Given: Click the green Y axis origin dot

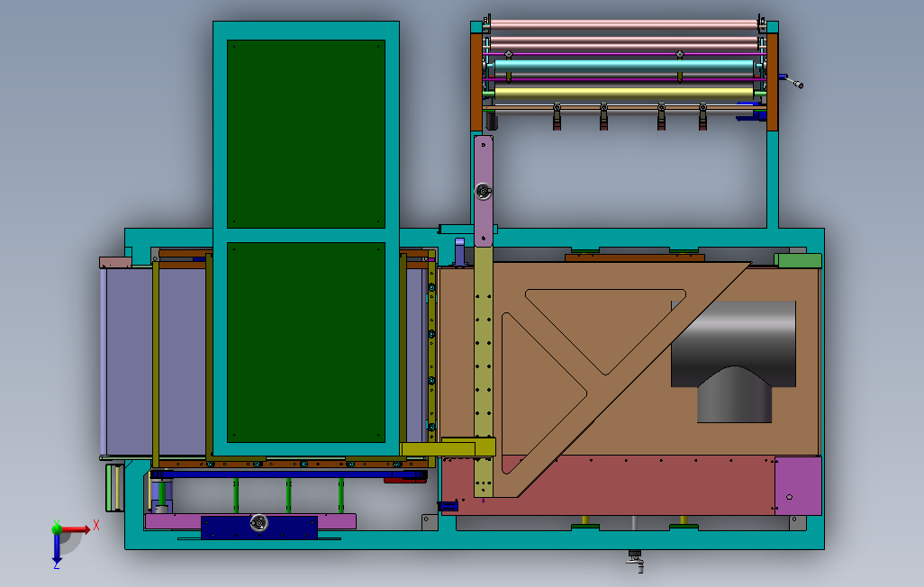Looking at the screenshot, I should pos(57,528).
